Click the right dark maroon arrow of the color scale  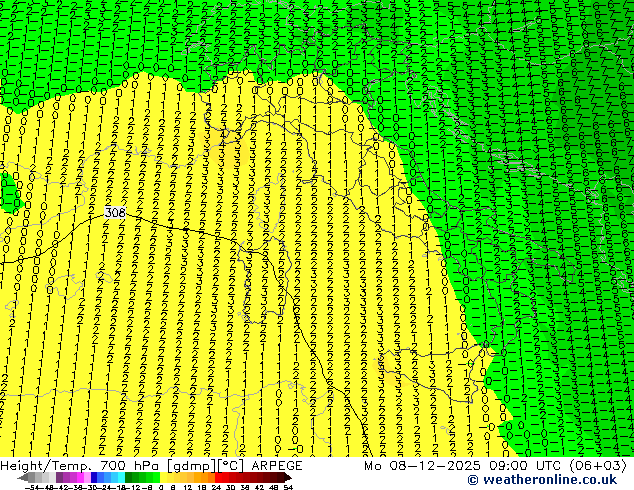tap(288, 478)
